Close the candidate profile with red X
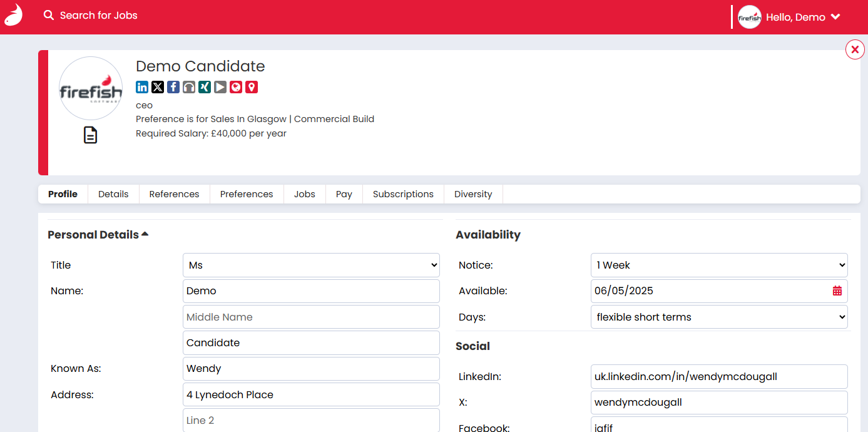868x432 pixels. click(x=855, y=49)
